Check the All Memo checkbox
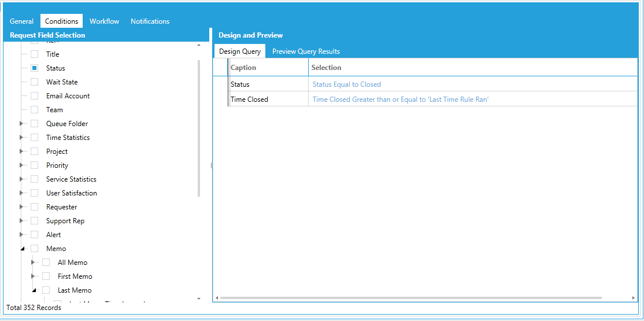Image resolution: width=644 pixels, height=321 pixels. coord(46,263)
